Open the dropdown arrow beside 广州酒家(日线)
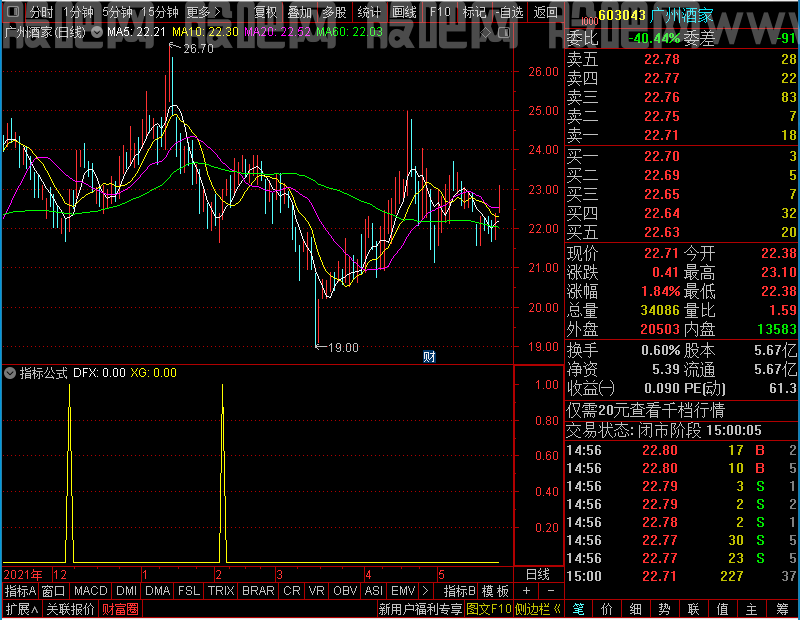The width and height of the screenshot is (800, 620). tap(97, 33)
